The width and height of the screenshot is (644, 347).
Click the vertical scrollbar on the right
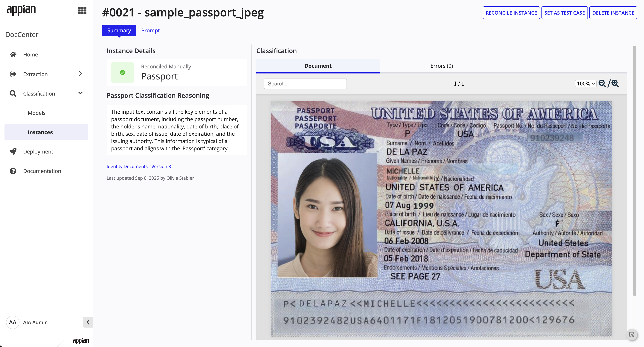(634, 171)
